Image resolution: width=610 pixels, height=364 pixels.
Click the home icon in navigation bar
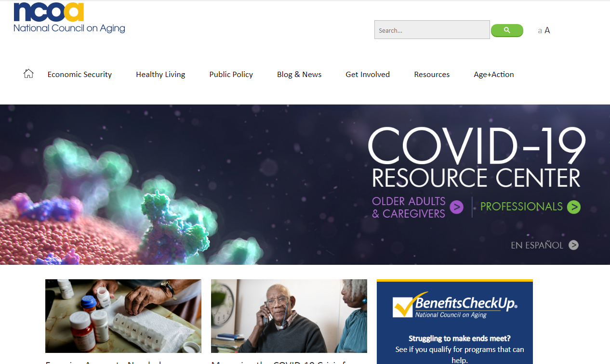tap(28, 74)
